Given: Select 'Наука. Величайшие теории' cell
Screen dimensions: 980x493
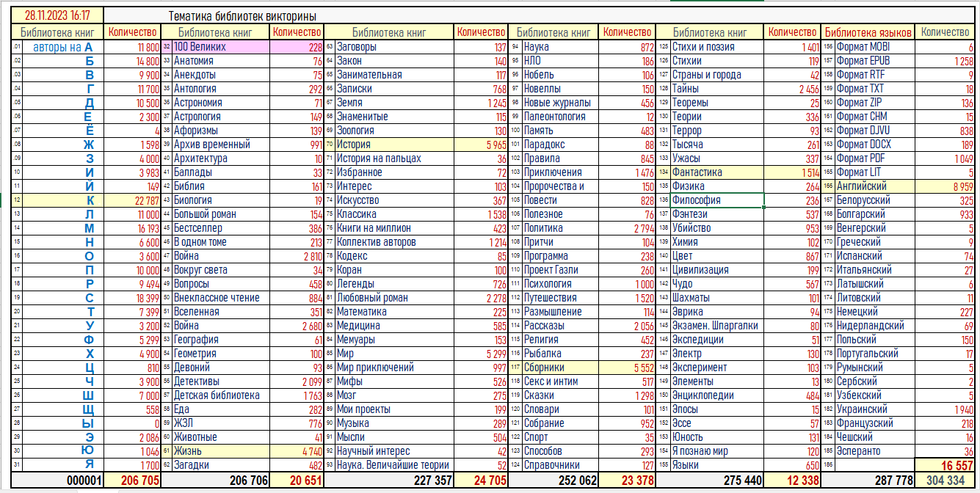Looking at the screenshot, I should [394, 465].
